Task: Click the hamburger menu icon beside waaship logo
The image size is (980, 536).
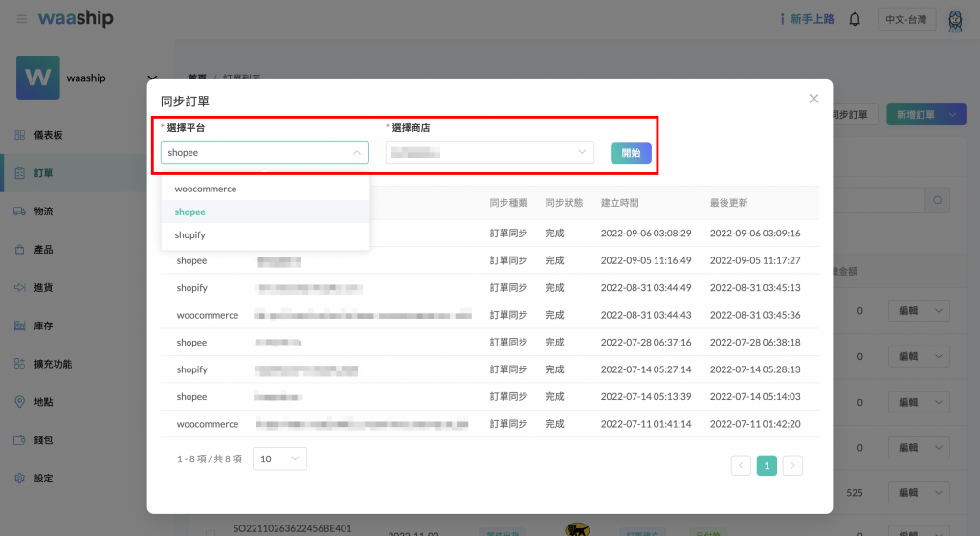Action: [x=22, y=19]
